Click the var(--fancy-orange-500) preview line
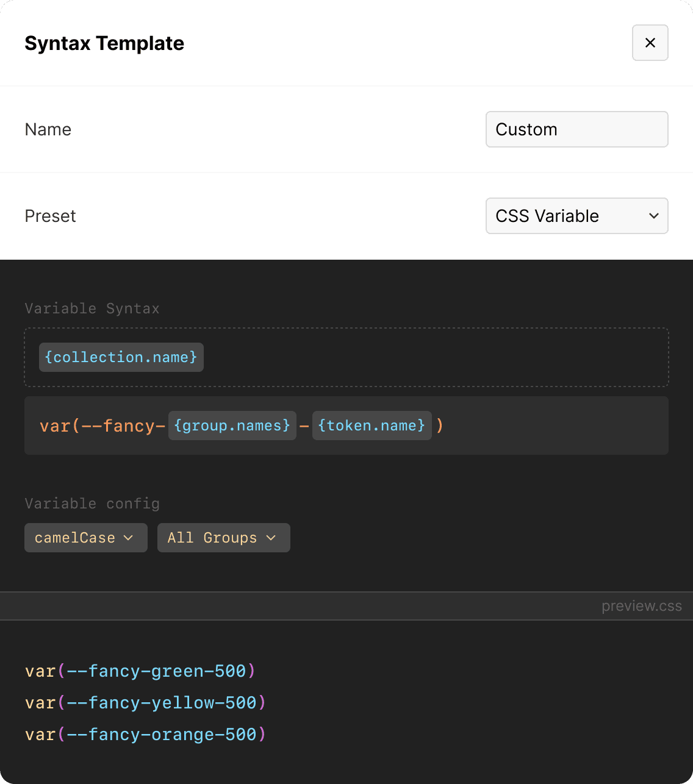 (146, 735)
